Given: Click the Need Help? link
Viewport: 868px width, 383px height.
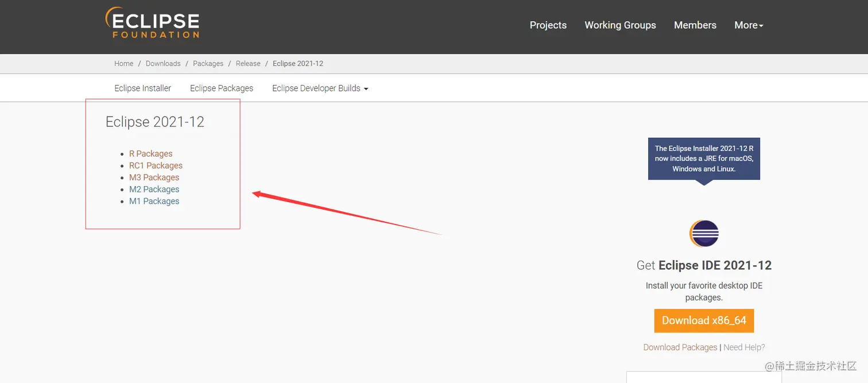Looking at the screenshot, I should [744, 347].
